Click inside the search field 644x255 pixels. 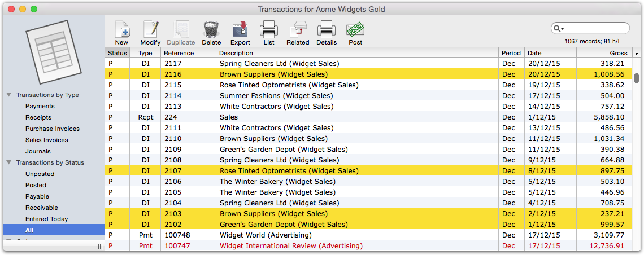tap(596, 28)
